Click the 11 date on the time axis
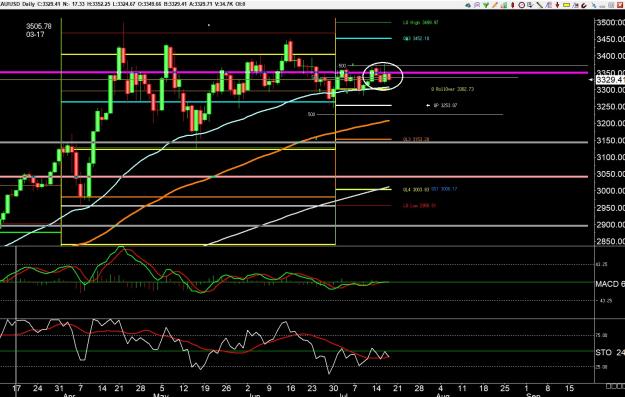 (x=462, y=388)
